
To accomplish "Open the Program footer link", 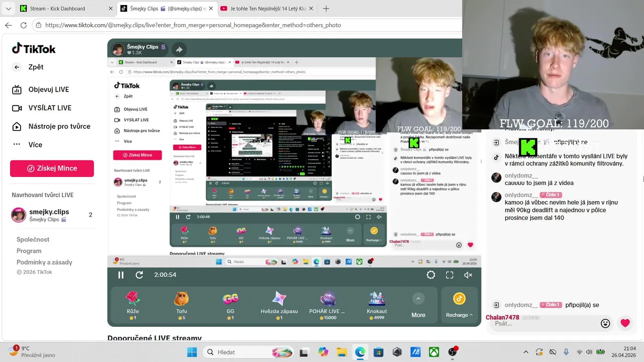I will [29, 251].
